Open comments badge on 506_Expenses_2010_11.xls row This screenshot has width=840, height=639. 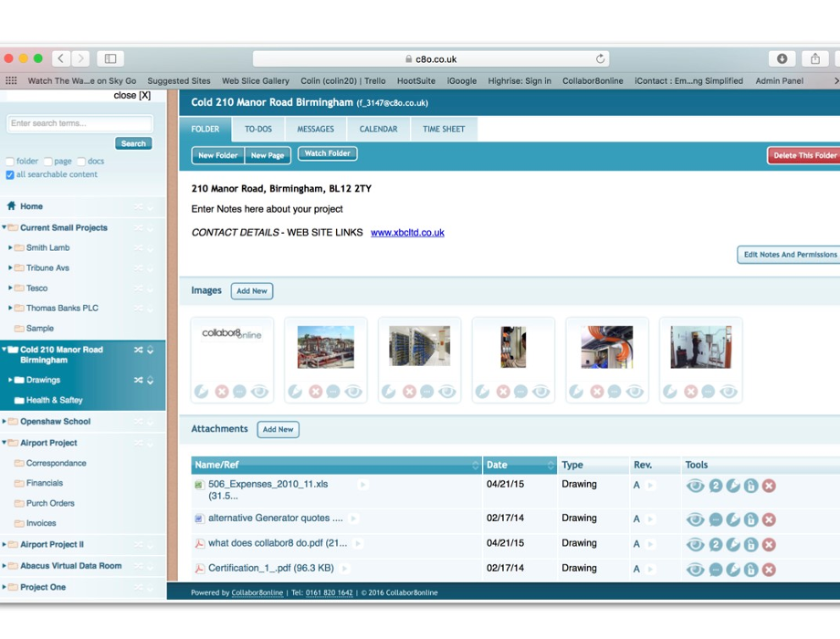[715, 486]
